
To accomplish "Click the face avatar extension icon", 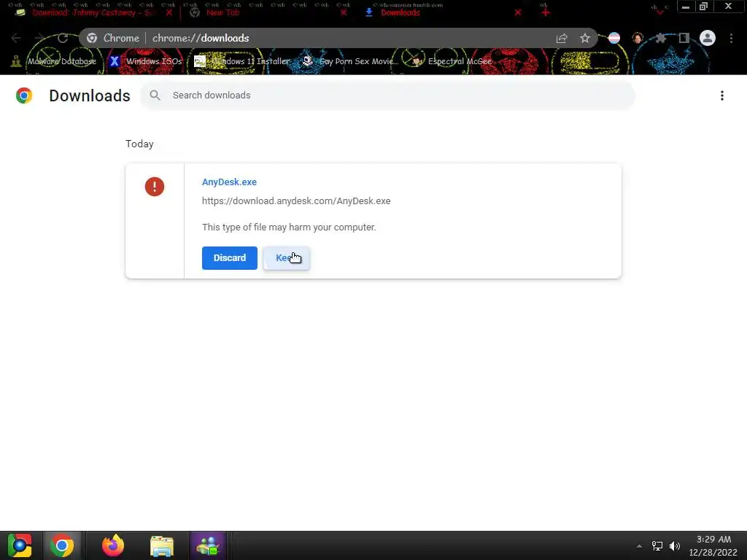I will pyautogui.click(x=638, y=38).
